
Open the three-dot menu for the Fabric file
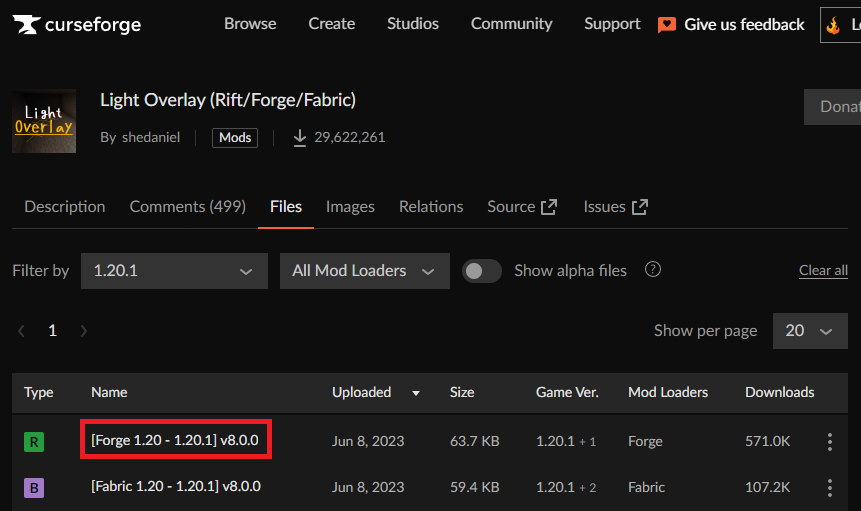pos(829,487)
